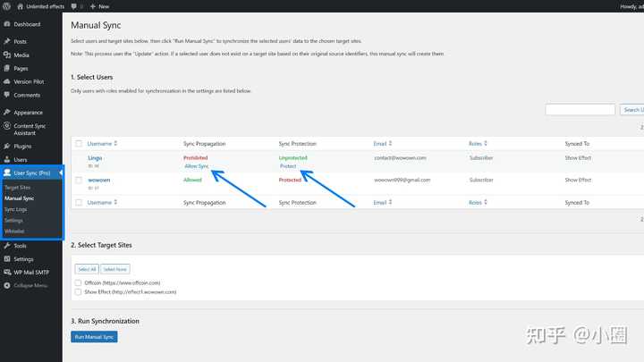Click the WP Mail SMTP envelope icon
Screen dimensions: 644x362
point(7,272)
